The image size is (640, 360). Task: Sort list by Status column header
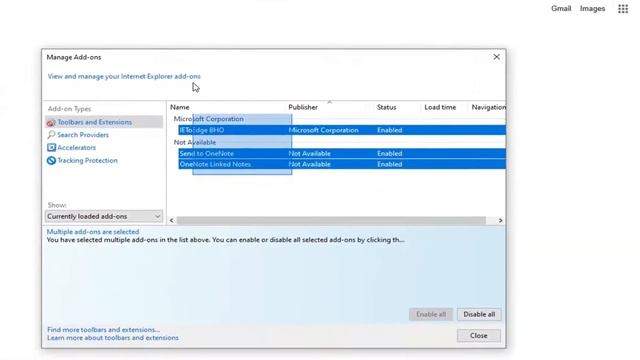(386, 107)
